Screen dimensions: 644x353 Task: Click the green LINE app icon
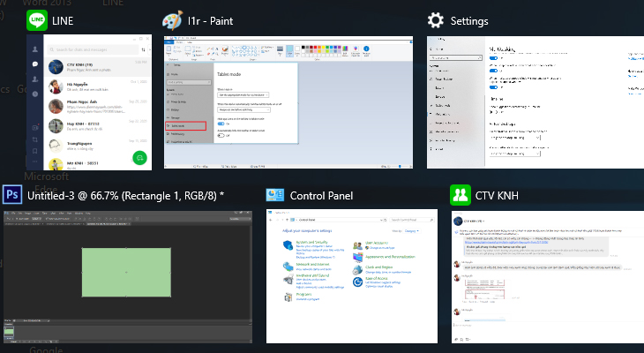(x=37, y=20)
